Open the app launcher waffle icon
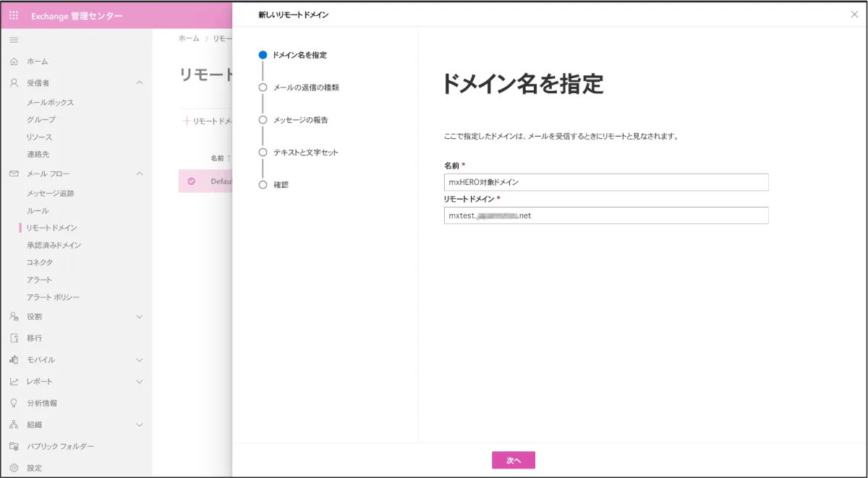868x478 pixels. (x=14, y=16)
